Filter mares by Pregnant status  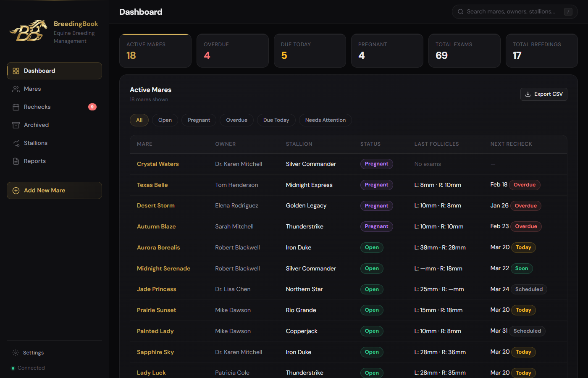click(199, 120)
